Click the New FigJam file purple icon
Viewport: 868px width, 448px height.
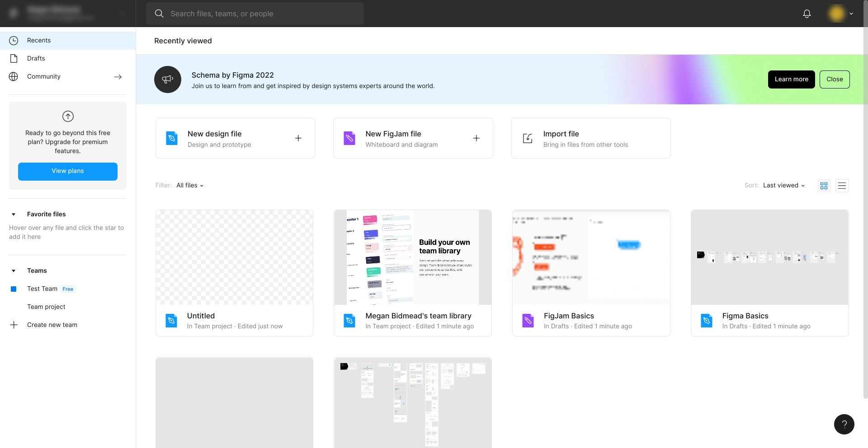pos(349,138)
